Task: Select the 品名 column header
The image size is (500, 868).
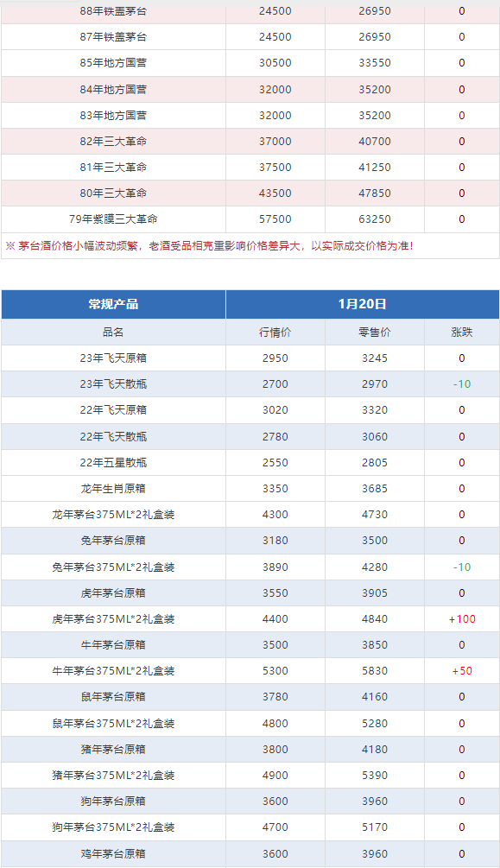Action: pos(113,333)
